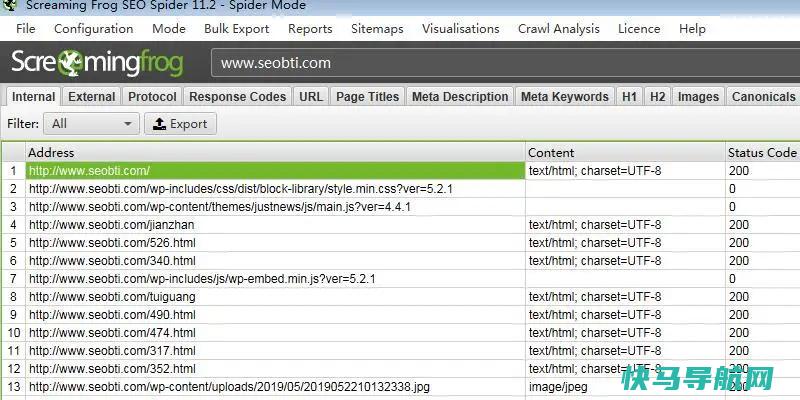Open the Reports menu
Image resolution: width=800 pixels, height=400 pixels.
pyautogui.click(x=310, y=29)
